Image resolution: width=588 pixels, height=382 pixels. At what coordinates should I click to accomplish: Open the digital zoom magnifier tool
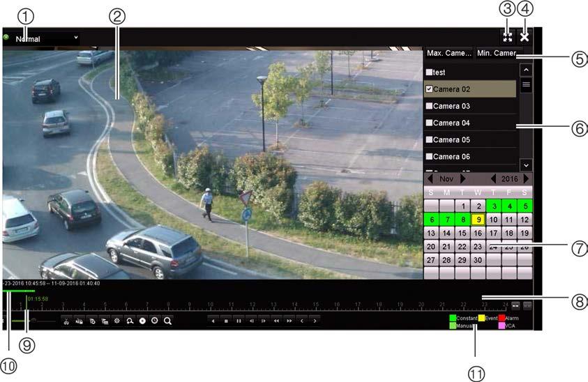coord(130,321)
